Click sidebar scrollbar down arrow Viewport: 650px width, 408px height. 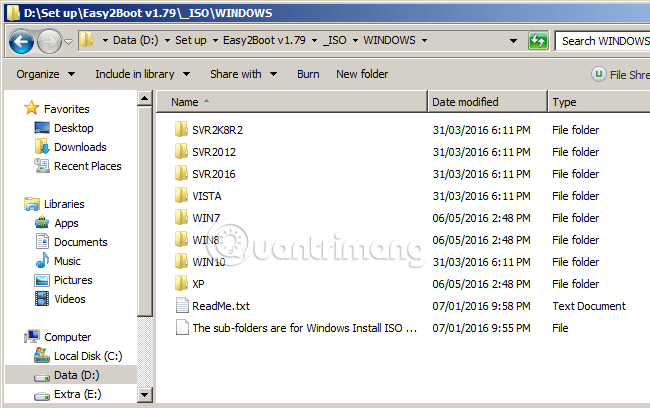pos(145,394)
